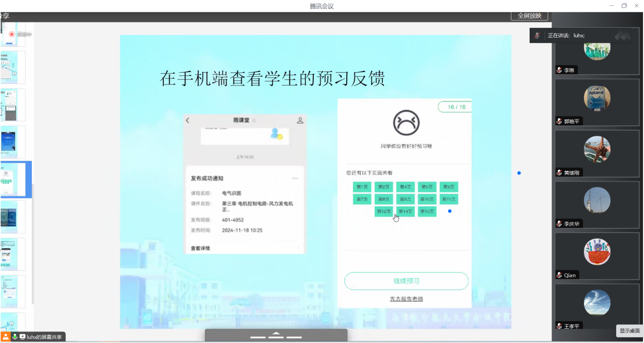Select 李庆华's tower avatar tile
This screenshot has width=644, height=343.
point(597,201)
